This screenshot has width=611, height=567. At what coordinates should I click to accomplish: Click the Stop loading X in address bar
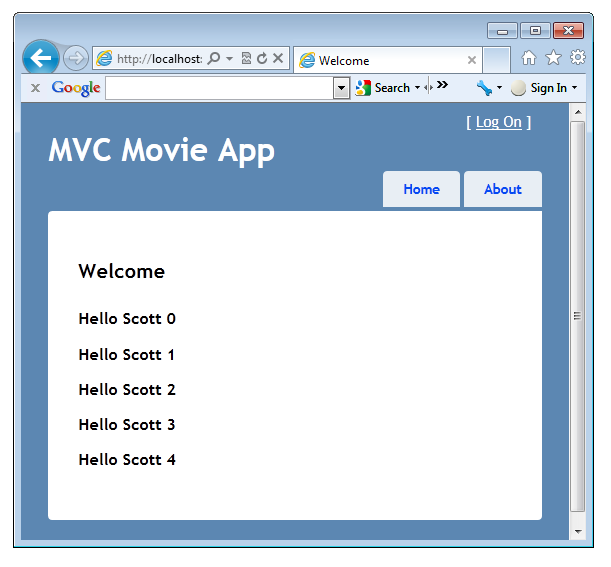[x=278, y=59]
